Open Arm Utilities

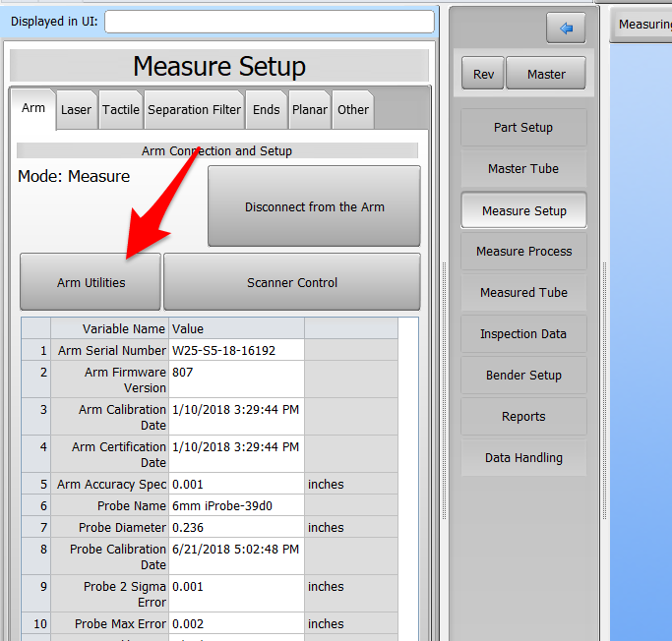tap(91, 282)
